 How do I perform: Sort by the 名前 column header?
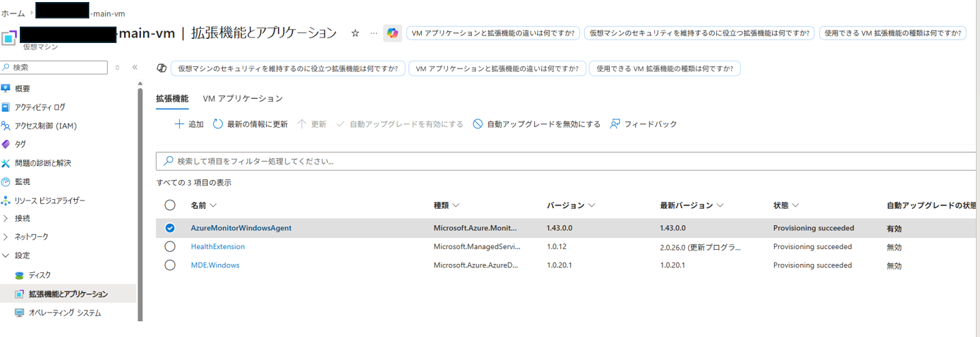(x=204, y=205)
